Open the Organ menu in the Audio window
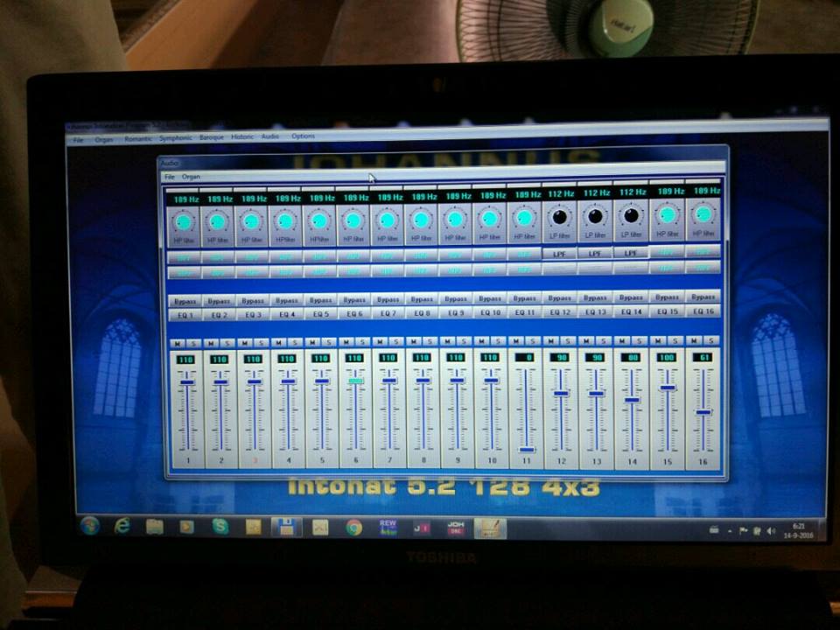The width and height of the screenshot is (840, 630). coord(191,176)
